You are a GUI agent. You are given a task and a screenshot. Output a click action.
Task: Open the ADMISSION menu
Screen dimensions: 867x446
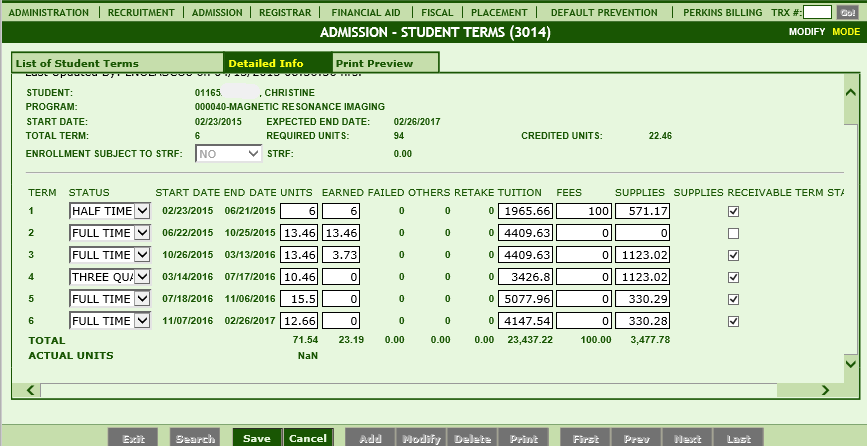pyautogui.click(x=217, y=12)
